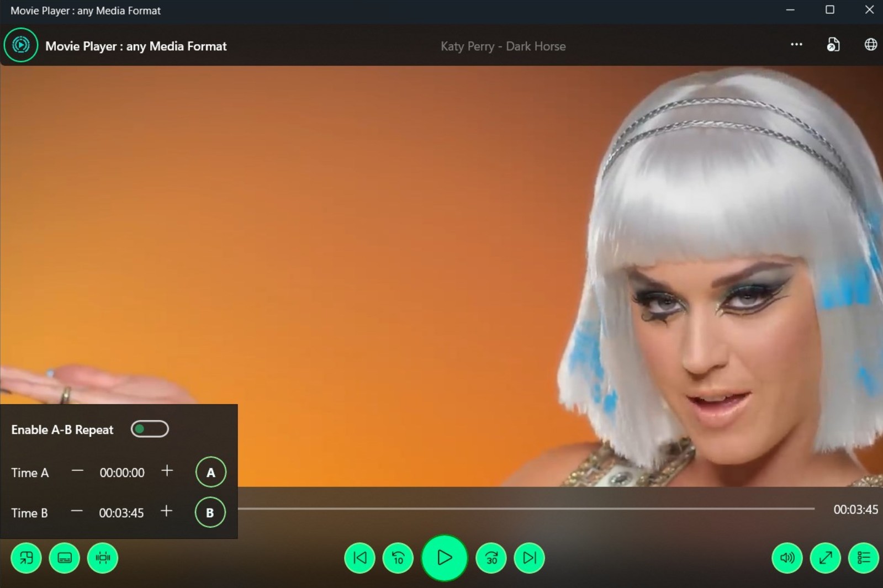
Task: Click the Movie Player app logo icon
Action: [x=21, y=45]
